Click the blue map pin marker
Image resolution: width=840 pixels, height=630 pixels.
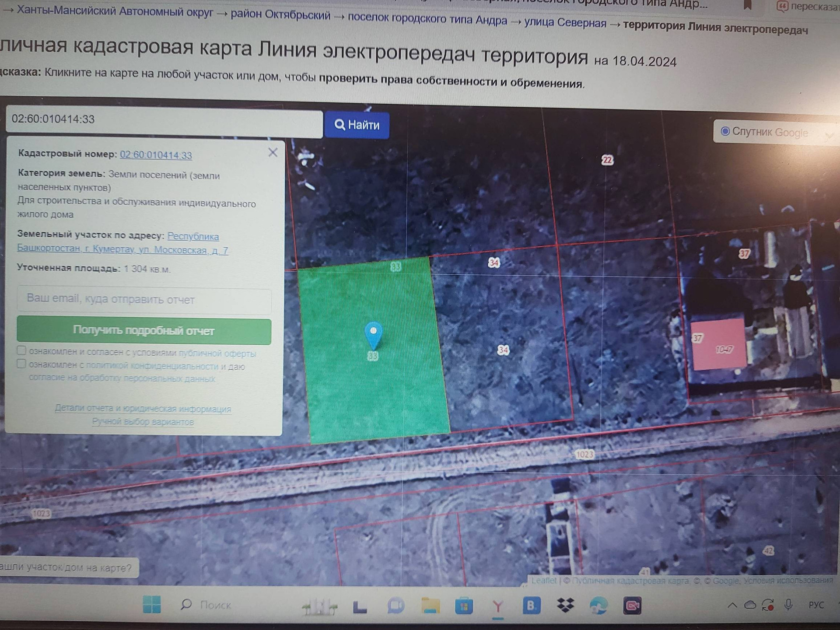pos(373,334)
